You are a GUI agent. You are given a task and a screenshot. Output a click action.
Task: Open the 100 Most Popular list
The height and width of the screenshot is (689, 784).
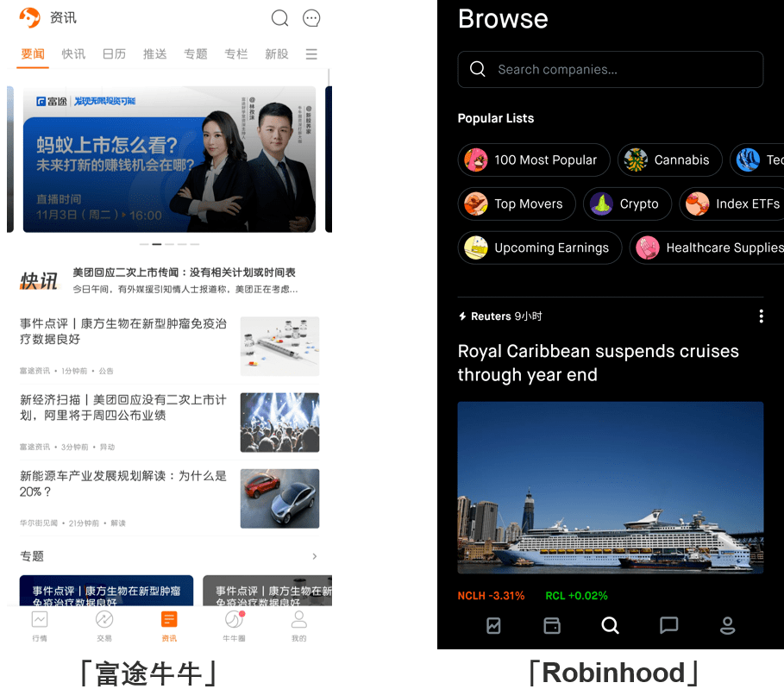coord(534,160)
